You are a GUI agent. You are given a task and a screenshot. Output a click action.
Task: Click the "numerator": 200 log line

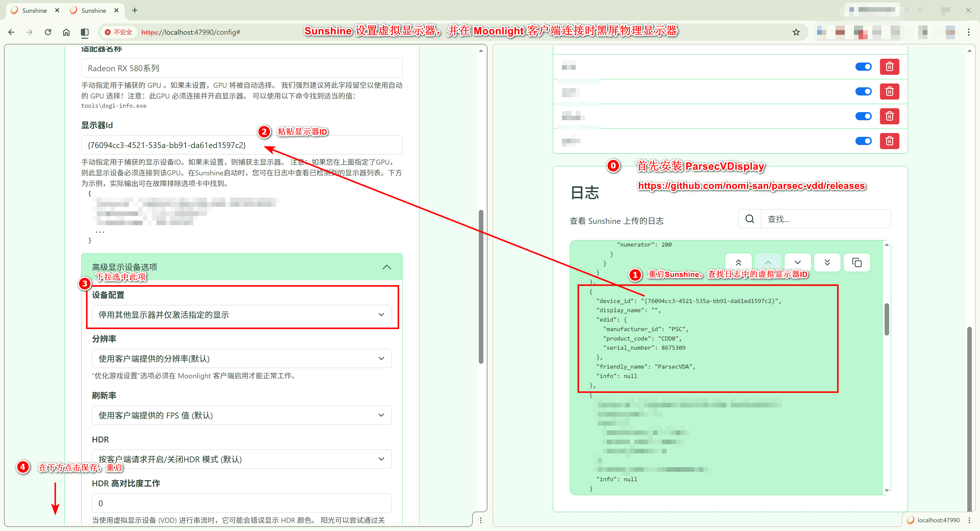pos(644,244)
